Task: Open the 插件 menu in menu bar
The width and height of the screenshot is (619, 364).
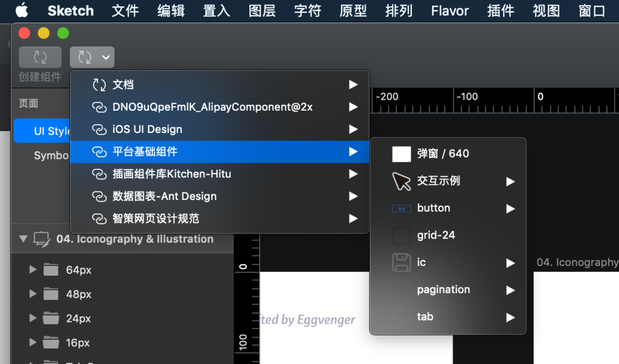Action: tap(500, 11)
